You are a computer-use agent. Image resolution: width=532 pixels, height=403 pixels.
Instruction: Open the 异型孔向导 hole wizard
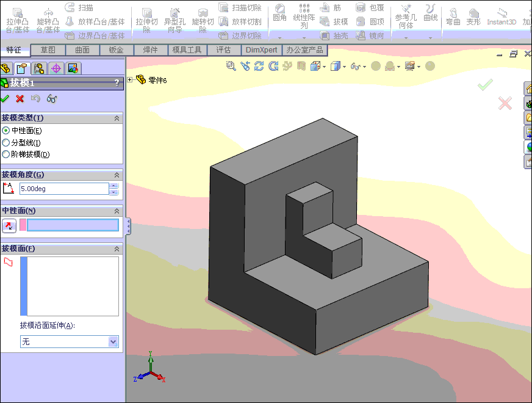tap(174, 20)
